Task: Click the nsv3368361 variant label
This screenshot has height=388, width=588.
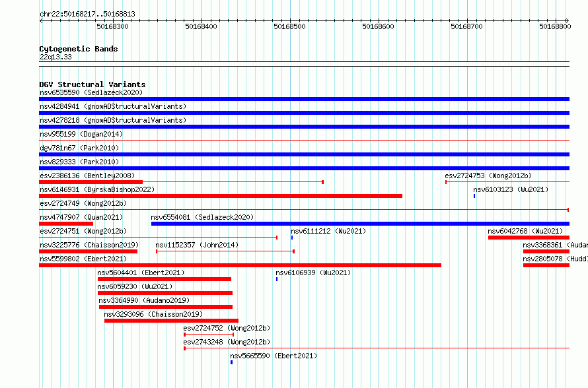Action: 555,245
